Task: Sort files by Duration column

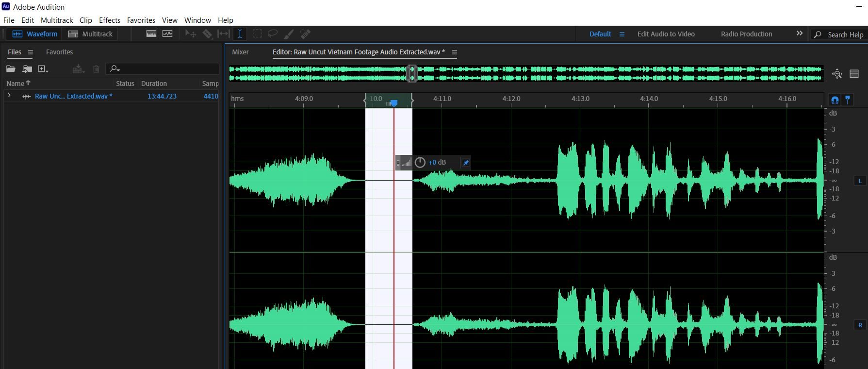Action: pyautogui.click(x=154, y=84)
